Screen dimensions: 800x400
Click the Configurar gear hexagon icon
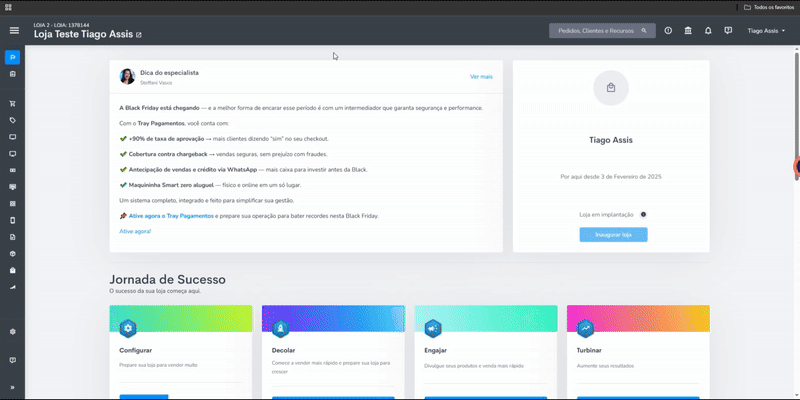tap(128, 329)
